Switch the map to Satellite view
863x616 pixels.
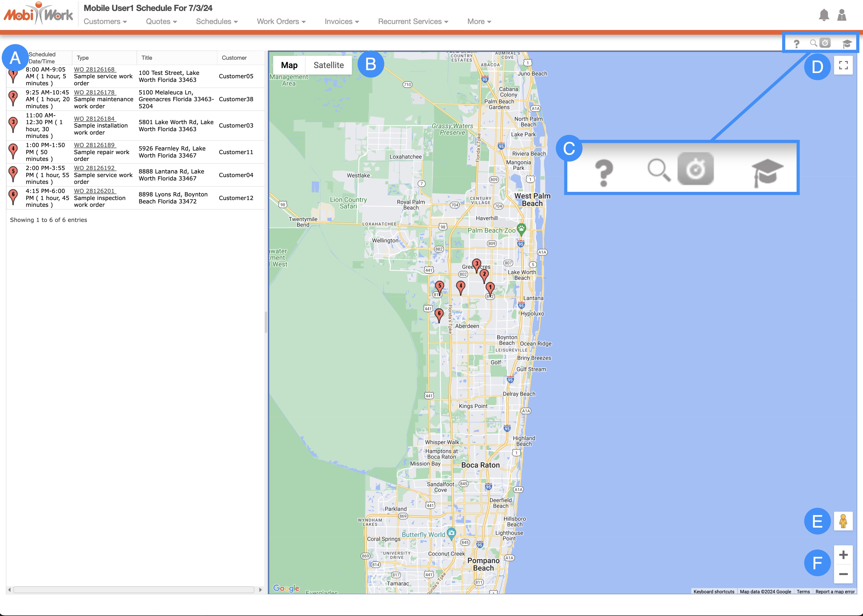pyautogui.click(x=328, y=65)
